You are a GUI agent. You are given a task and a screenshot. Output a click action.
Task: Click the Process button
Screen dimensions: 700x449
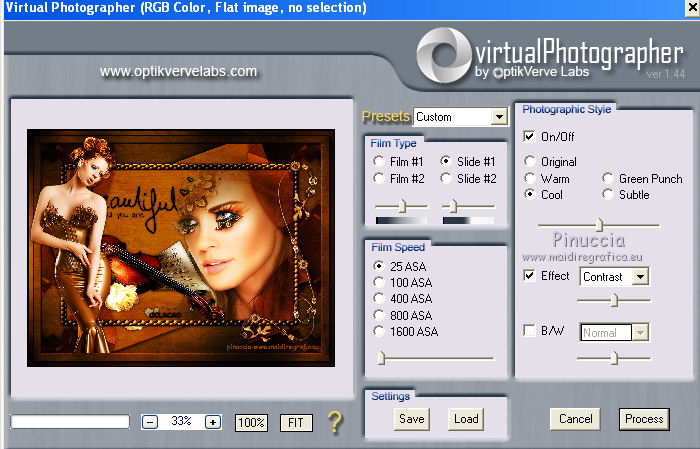pyautogui.click(x=644, y=419)
